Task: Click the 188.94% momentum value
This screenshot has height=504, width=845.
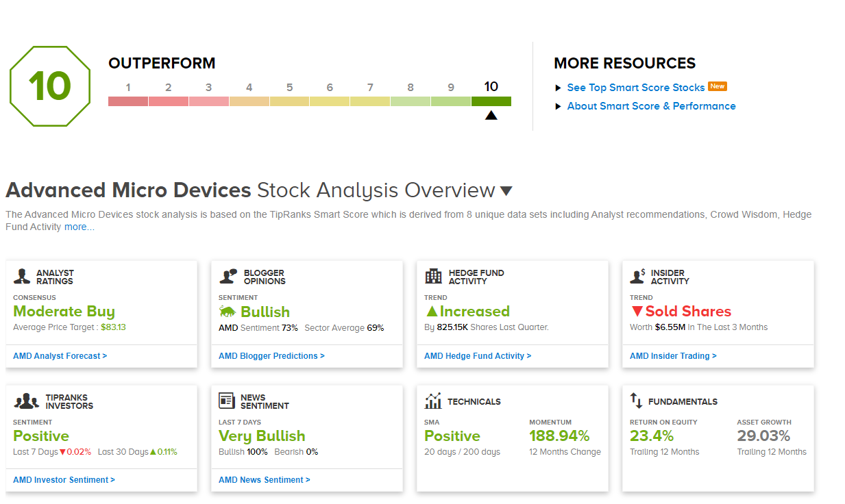Action: point(559,436)
